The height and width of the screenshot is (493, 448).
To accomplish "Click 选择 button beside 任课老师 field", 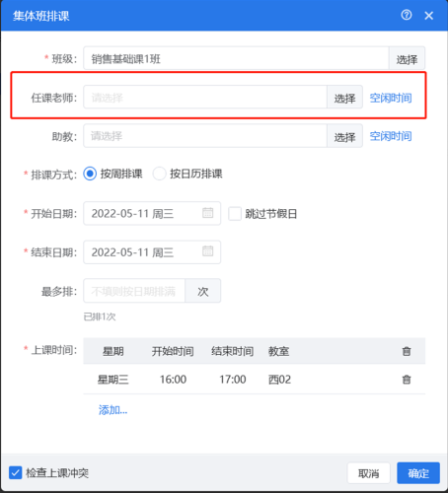I will (x=344, y=98).
